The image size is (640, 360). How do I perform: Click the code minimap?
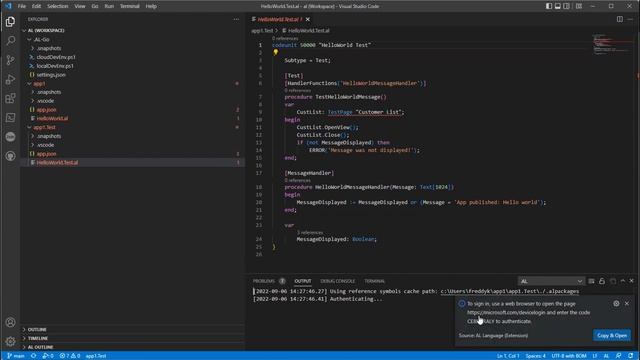(611, 44)
